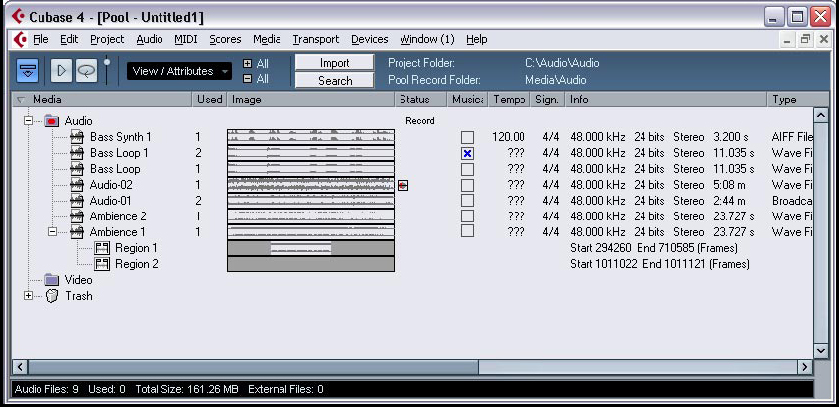Select the Audio-01 clip name
Screen dimensions: 839x407
point(110,201)
